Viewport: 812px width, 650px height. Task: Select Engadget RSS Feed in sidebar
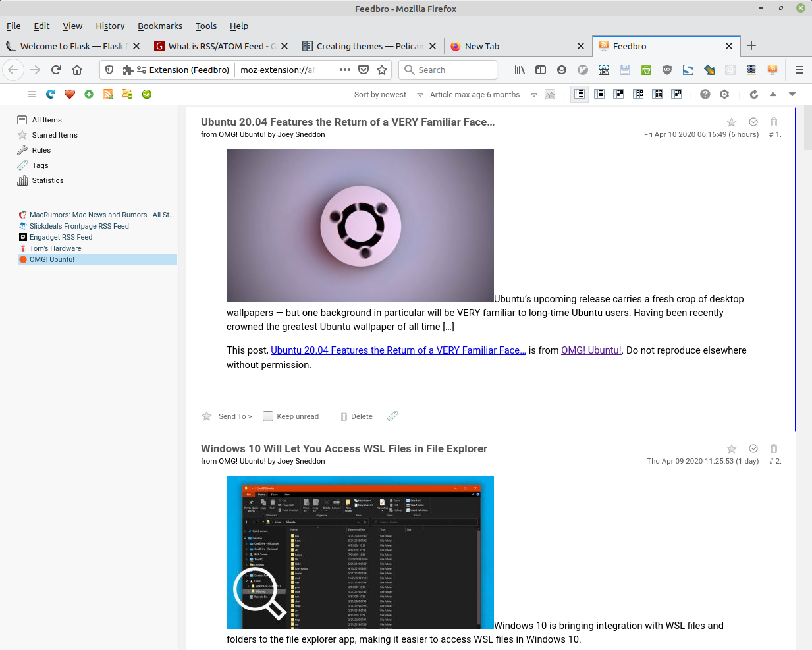tap(61, 237)
